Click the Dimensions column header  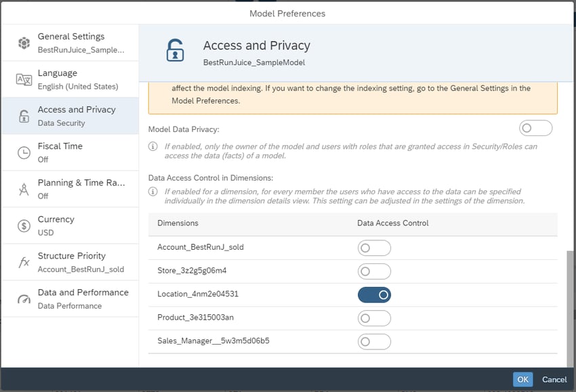(178, 223)
